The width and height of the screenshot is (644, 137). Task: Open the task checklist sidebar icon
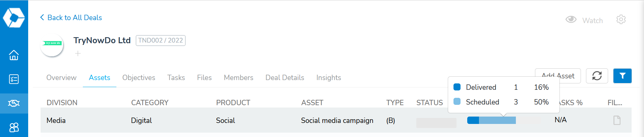click(x=14, y=79)
